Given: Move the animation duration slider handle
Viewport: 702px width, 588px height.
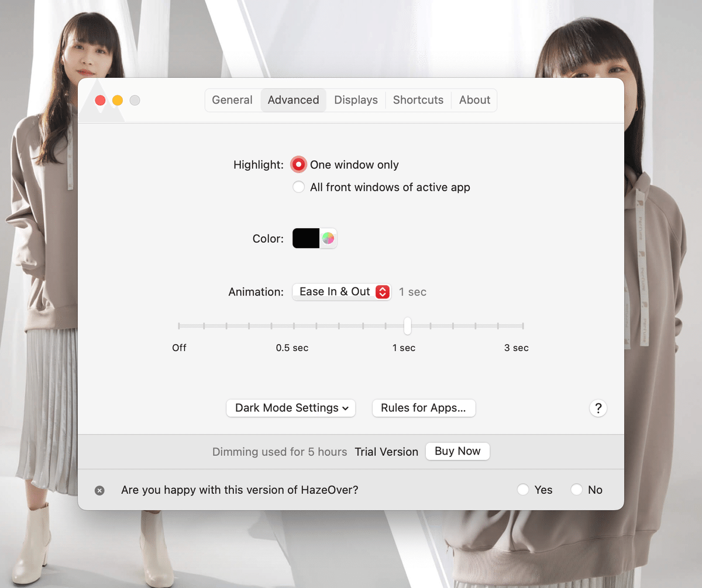Looking at the screenshot, I should point(407,326).
